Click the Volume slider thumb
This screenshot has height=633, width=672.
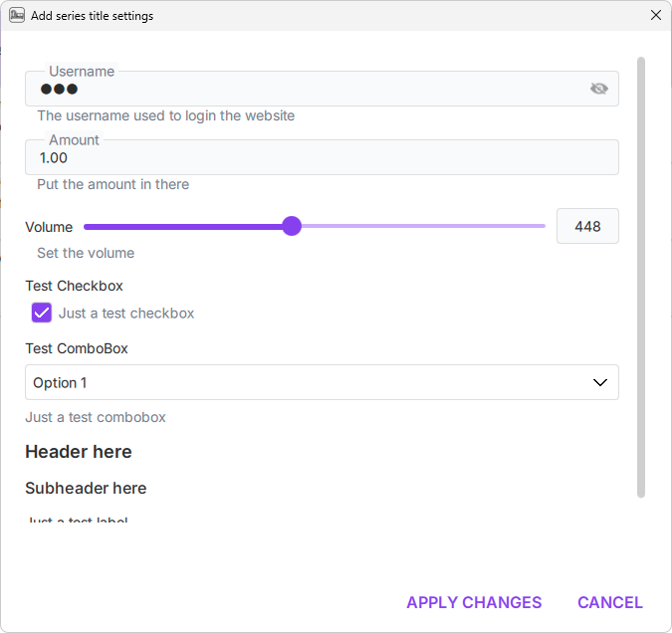click(x=292, y=226)
